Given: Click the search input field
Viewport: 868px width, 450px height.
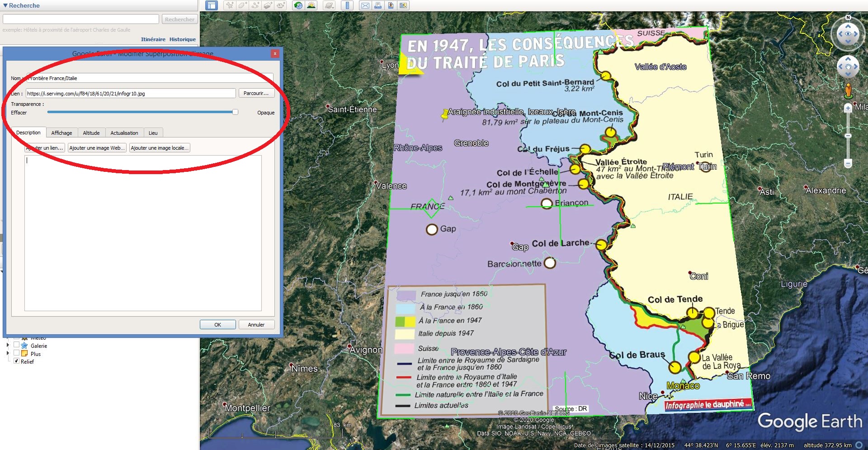Looking at the screenshot, I should tap(81, 19).
